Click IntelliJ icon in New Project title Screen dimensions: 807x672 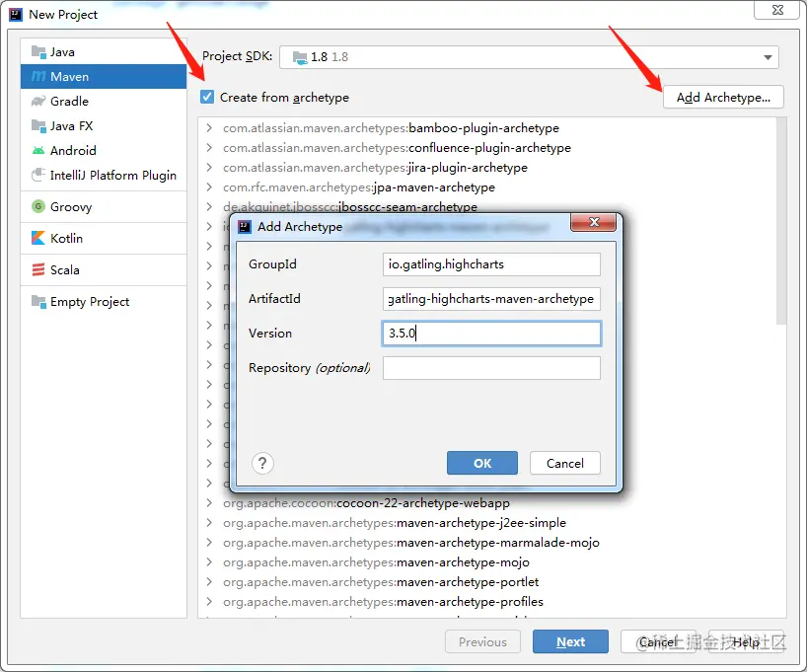pyautogui.click(x=16, y=15)
